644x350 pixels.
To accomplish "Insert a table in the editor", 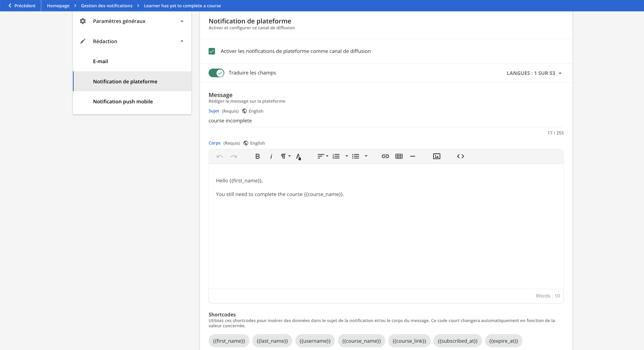I will 399,156.
